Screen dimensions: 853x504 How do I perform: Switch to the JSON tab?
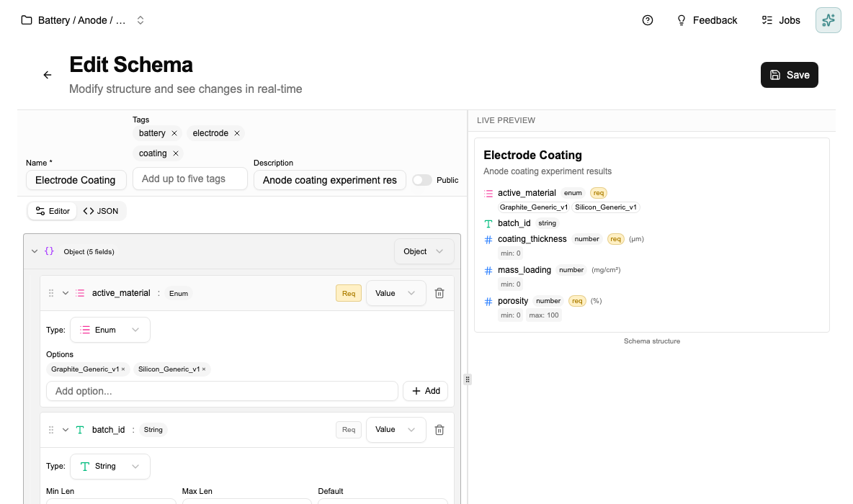[x=101, y=211]
